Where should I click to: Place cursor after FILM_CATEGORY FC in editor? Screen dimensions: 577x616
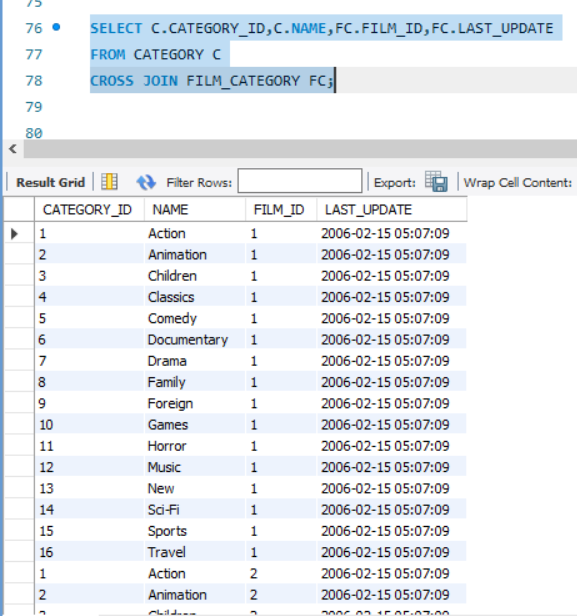click(334, 81)
